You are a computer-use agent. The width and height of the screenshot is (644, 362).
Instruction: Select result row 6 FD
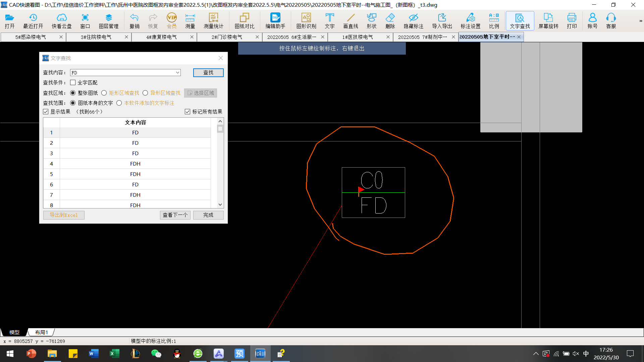pos(127,184)
